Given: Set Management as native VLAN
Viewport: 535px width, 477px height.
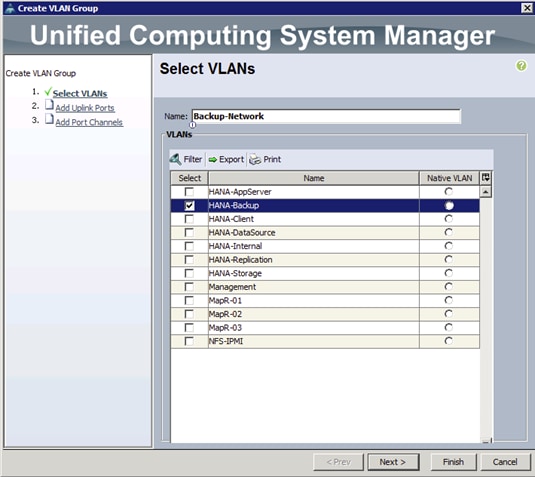Looking at the screenshot, I should tap(449, 287).
